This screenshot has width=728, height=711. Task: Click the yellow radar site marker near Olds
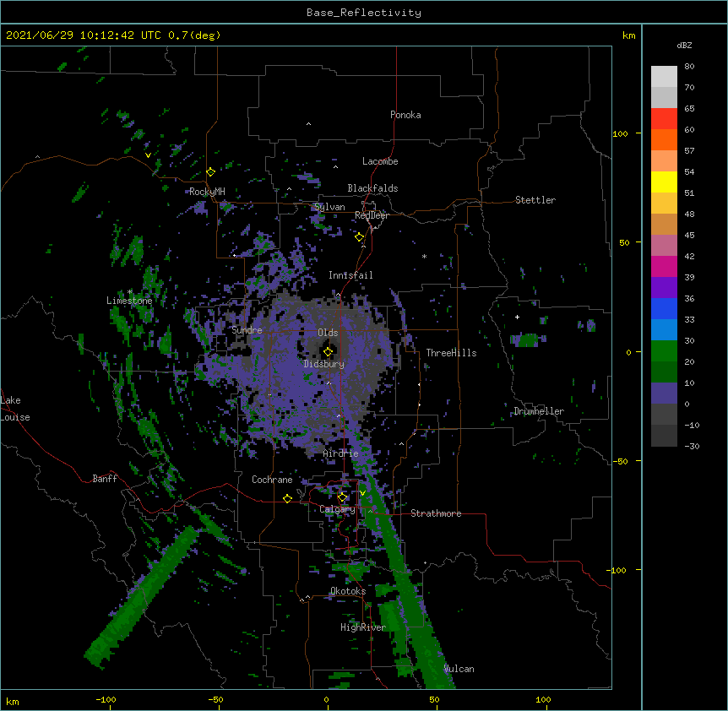click(x=328, y=351)
